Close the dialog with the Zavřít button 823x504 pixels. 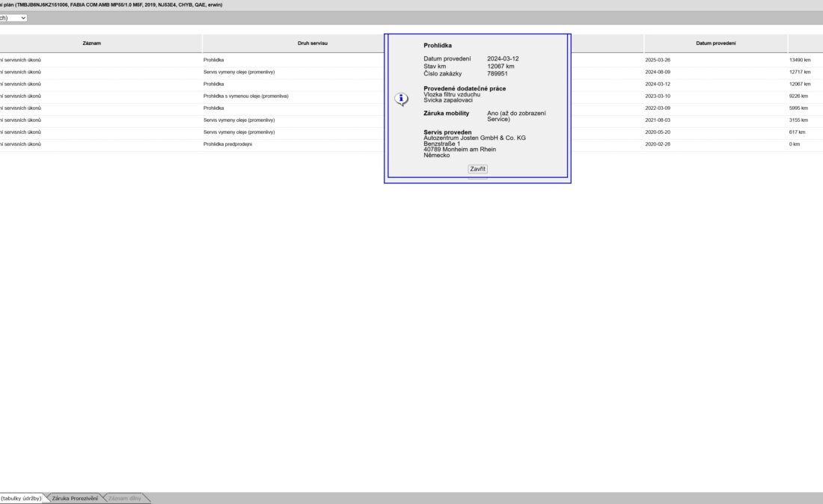[477, 169]
